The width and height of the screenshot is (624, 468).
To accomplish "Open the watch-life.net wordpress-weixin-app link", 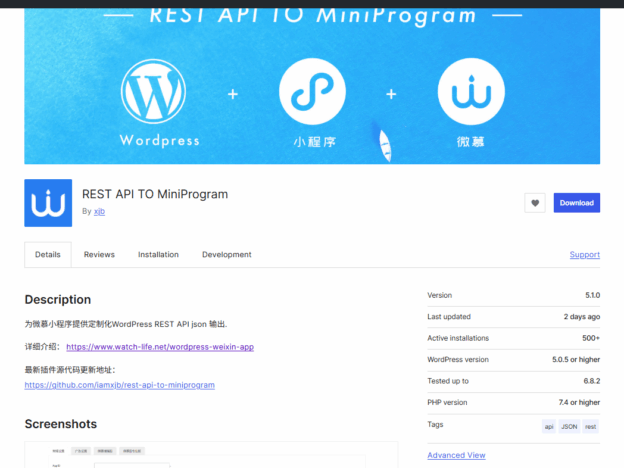I will tap(160, 347).
